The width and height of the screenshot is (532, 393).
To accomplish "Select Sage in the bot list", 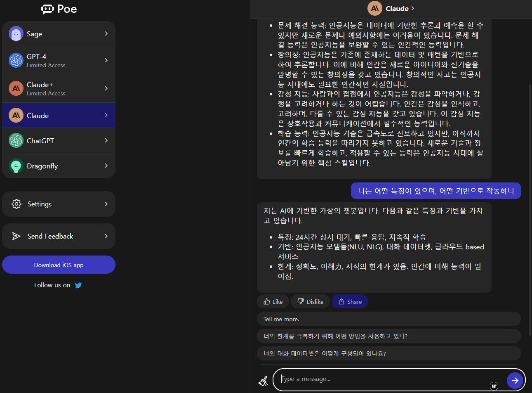I will click(59, 34).
